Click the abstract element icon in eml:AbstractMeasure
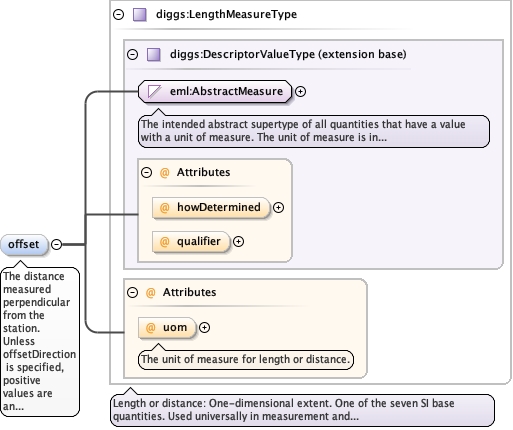513x430 pixels. pos(154,91)
